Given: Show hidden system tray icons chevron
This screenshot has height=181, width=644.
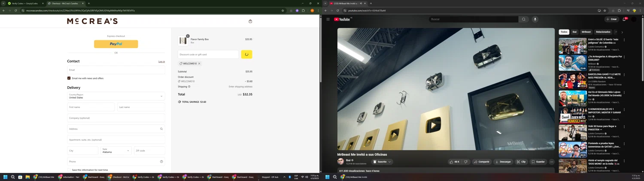Looking at the screenshot, I should click(284, 177).
